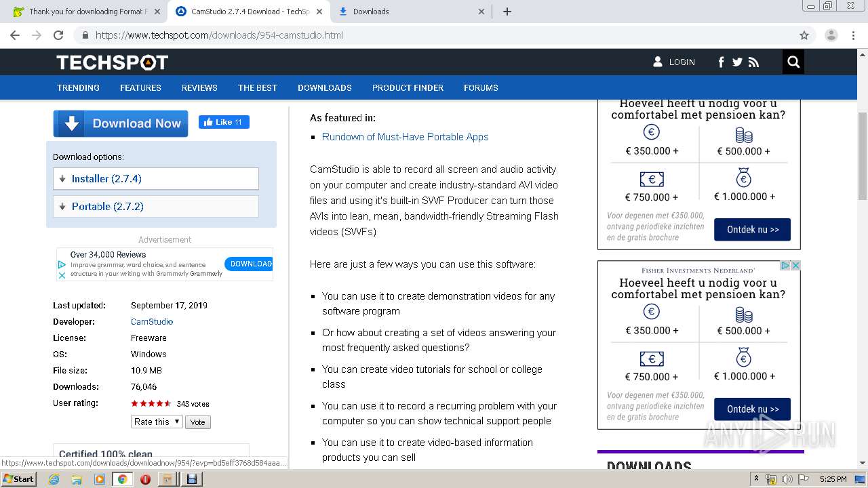Click the volume speaker tray icon
This screenshot has width=868, height=488.
787,479
